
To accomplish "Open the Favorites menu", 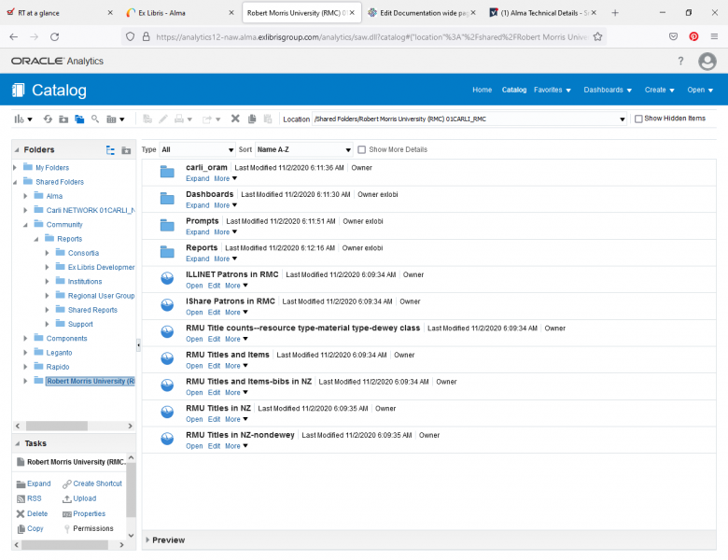I will point(552,91).
